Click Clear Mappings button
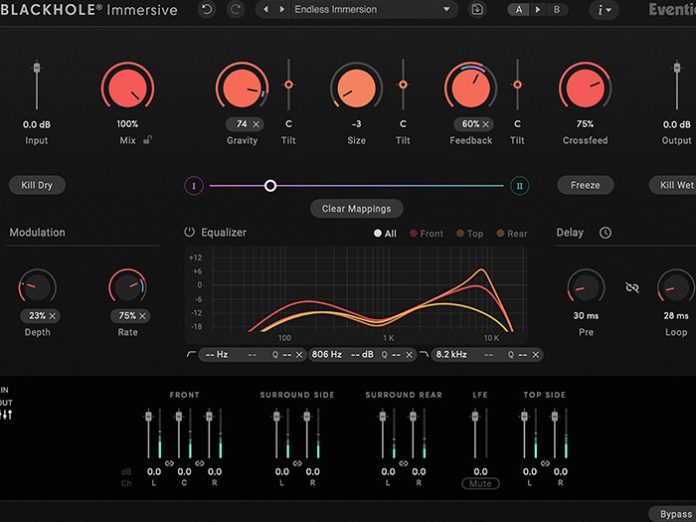Viewport: 696px width, 522px height. [356, 209]
